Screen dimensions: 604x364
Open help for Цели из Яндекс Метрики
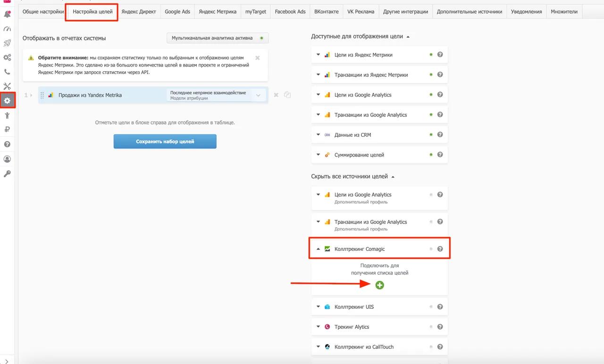pyautogui.click(x=440, y=55)
